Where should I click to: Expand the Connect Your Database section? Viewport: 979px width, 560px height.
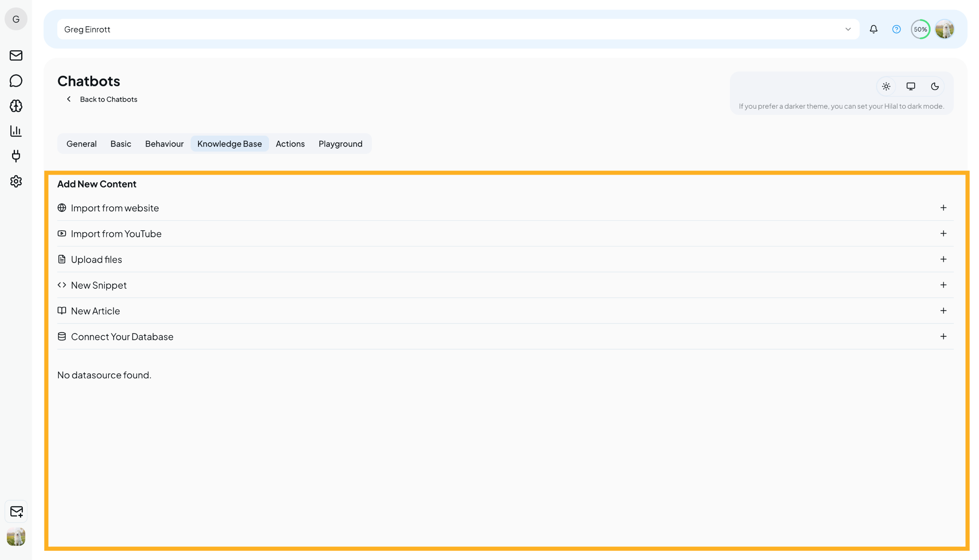(x=944, y=336)
